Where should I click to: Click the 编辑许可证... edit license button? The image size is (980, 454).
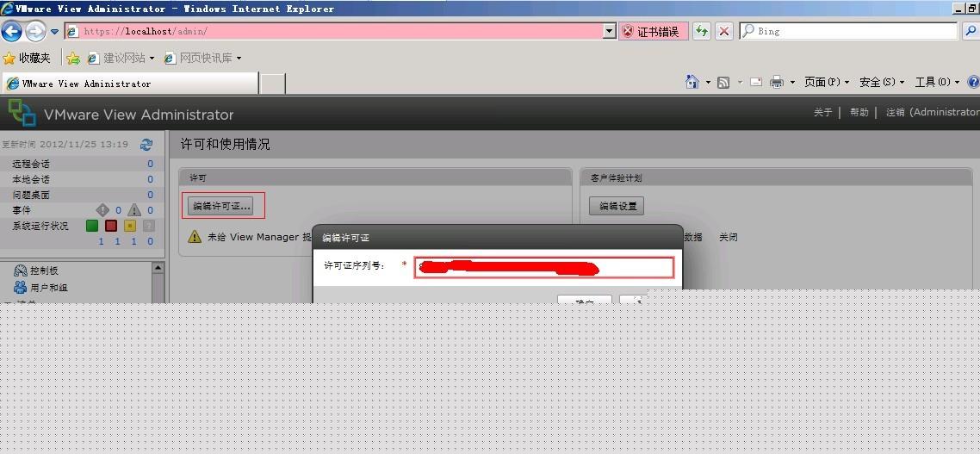[x=220, y=206]
